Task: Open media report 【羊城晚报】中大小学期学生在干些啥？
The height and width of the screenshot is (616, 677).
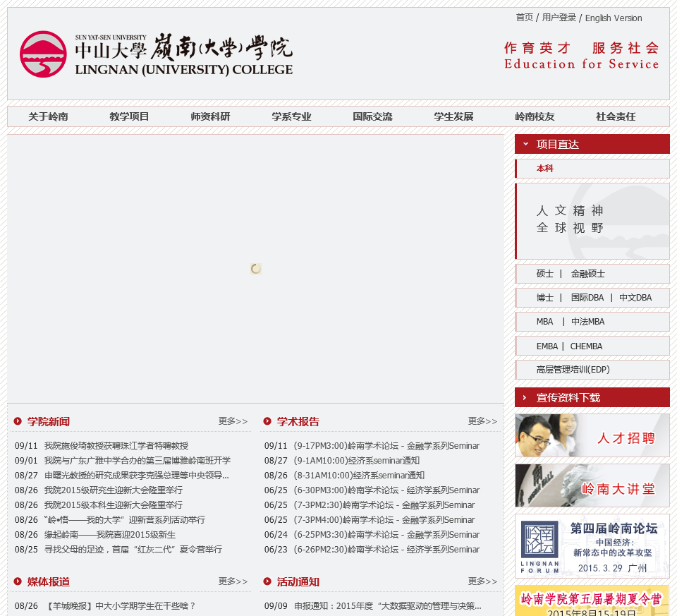Action: (x=120, y=606)
